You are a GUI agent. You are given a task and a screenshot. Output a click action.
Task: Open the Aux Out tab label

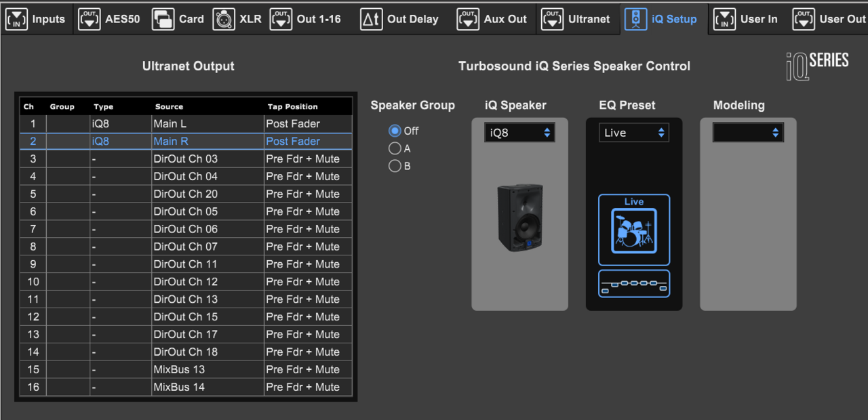click(505, 19)
